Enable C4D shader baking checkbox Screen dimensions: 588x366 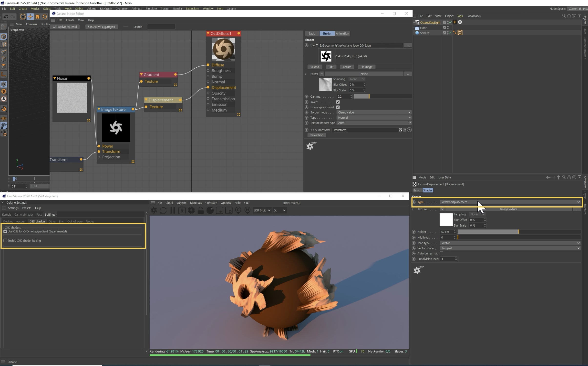[5, 241]
